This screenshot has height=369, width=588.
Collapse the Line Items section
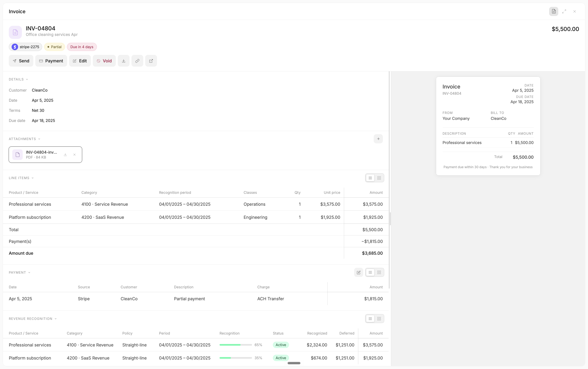21,178
